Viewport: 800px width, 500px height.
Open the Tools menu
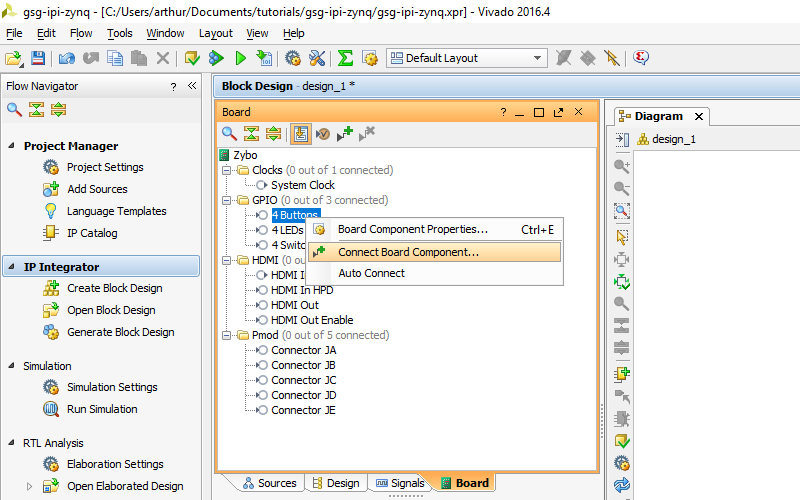(x=119, y=33)
